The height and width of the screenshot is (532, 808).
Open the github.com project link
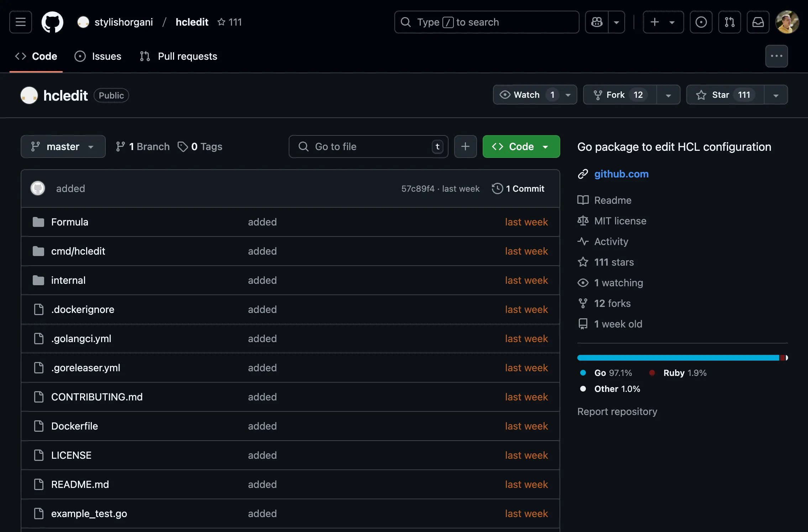(621, 174)
